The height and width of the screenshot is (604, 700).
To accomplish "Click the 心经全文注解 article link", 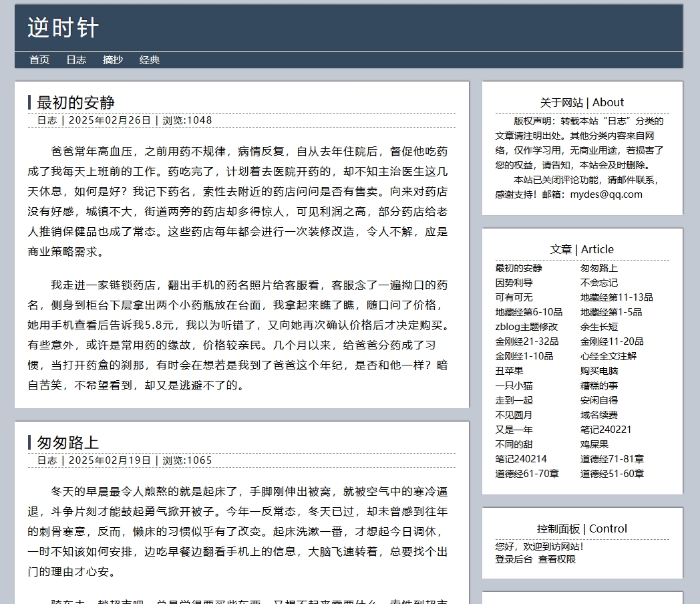I will pyautogui.click(x=608, y=356).
